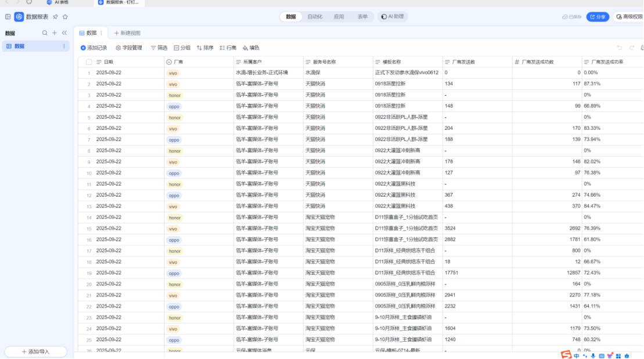
Task: Open the 填色 fill color tool
Action: point(251,48)
